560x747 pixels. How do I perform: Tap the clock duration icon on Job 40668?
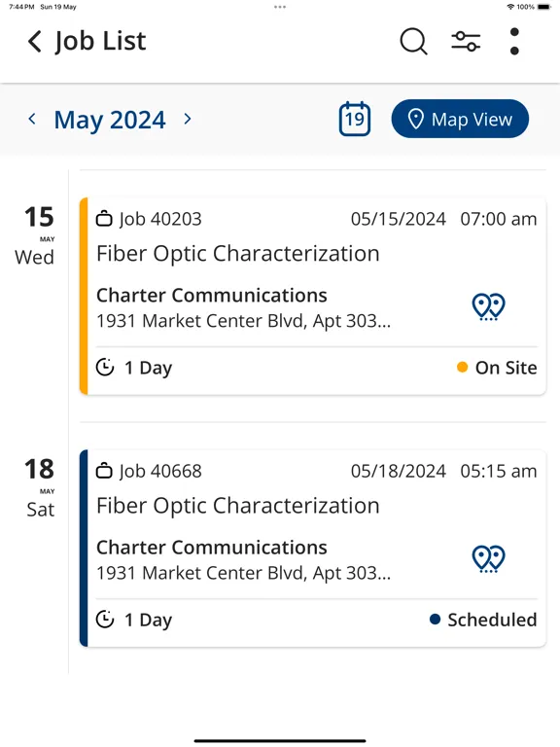pyautogui.click(x=105, y=620)
